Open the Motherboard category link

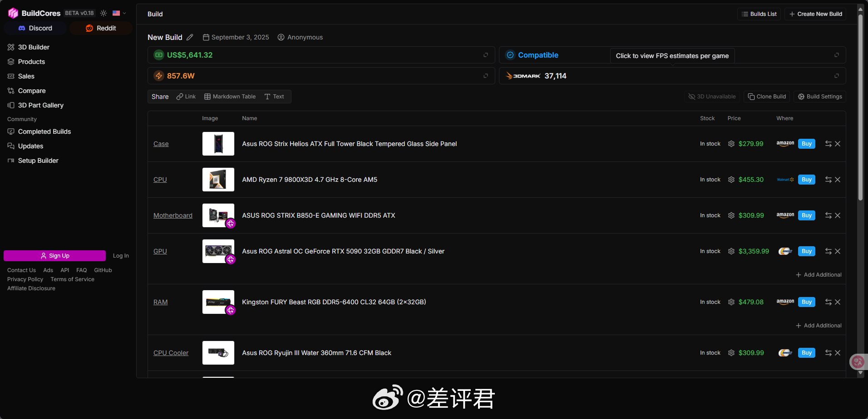[173, 215]
